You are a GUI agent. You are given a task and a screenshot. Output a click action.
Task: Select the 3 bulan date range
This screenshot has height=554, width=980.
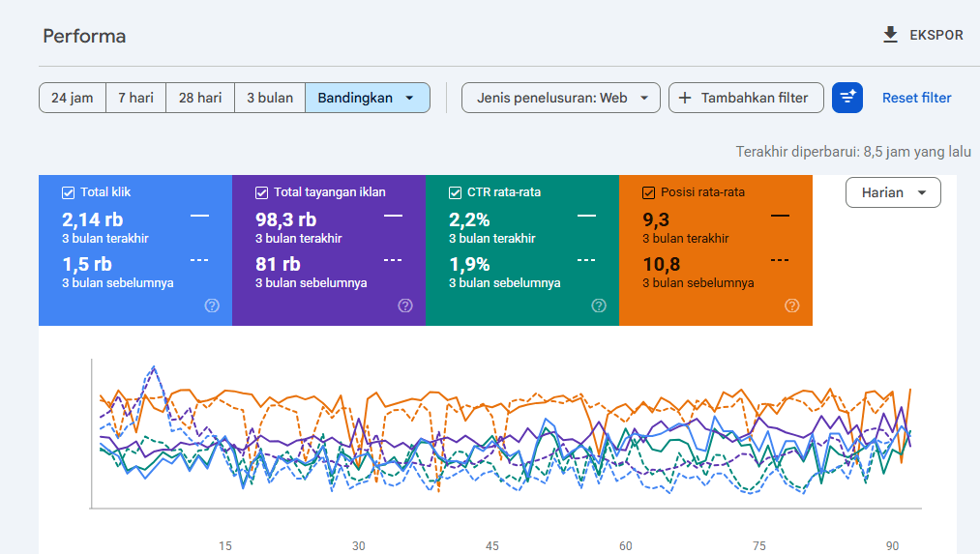click(270, 98)
